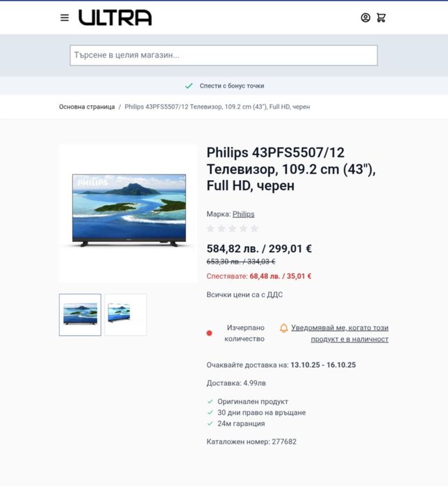Open the hamburger menu icon
Viewport: 448px width, 486px height.
(x=65, y=17)
